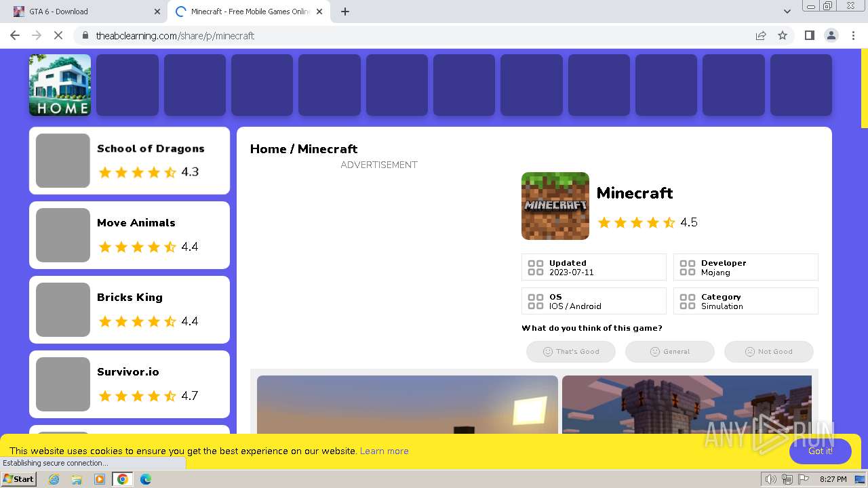This screenshot has height=488, width=868.
Task: Click the Developer Mojang info box
Action: (x=746, y=267)
